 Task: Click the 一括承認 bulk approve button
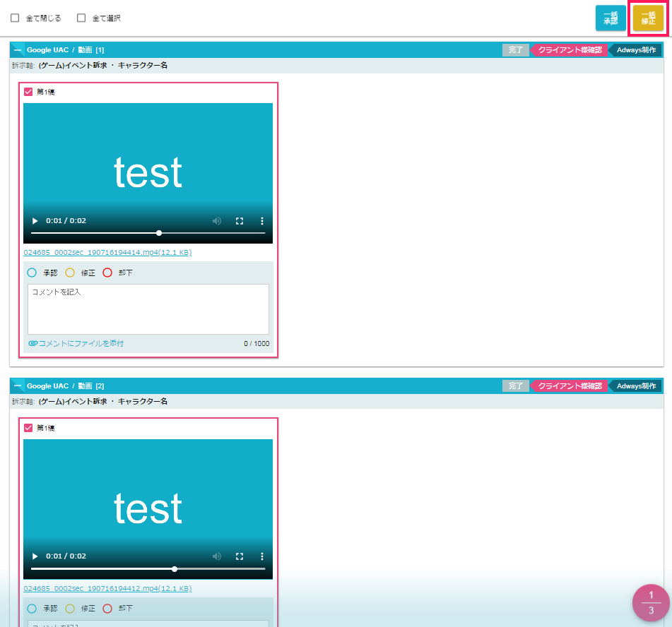[x=611, y=18]
